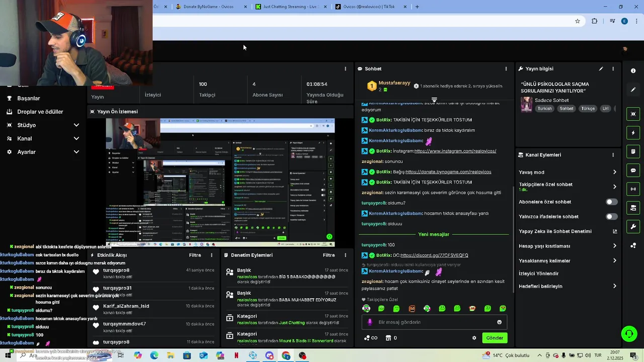Image resolution: width=644 pixels, height=362 pixels.
Task: Click the Türkçe tag in stream info
Action: click(588, 109)
